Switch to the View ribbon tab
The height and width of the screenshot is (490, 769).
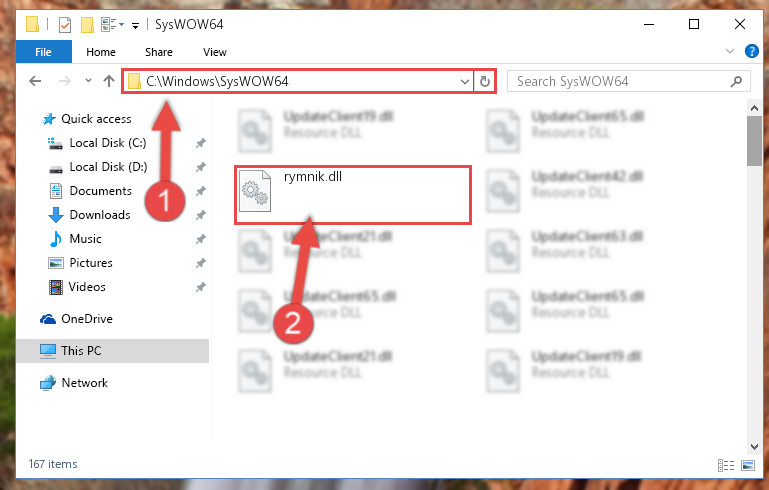click(x=215, y=52)
